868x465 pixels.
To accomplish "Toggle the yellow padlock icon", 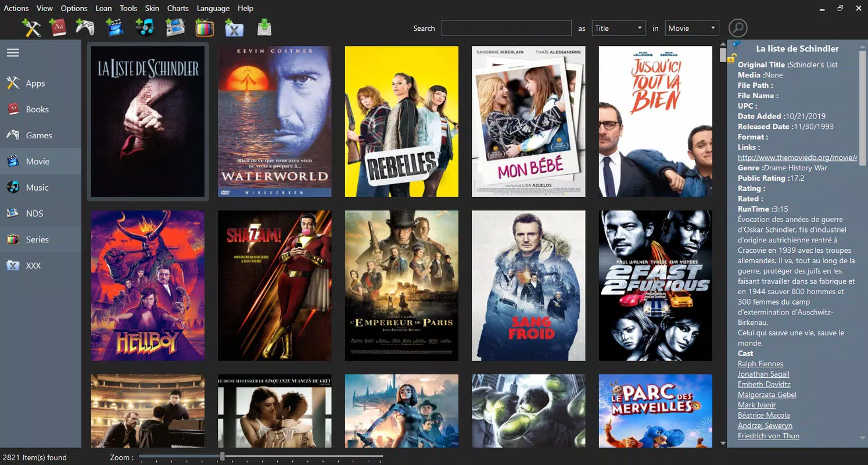I will pos(732,58).
